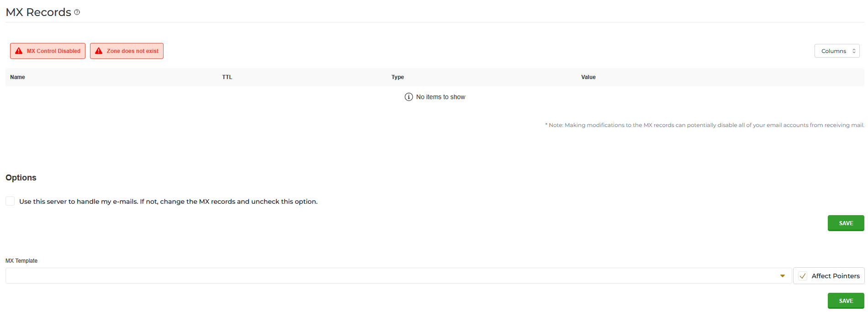The width and height of the screenshot is (868, 312).
Task: Expand the MX Template dropdown arrow
Action: tap(783, 276)
